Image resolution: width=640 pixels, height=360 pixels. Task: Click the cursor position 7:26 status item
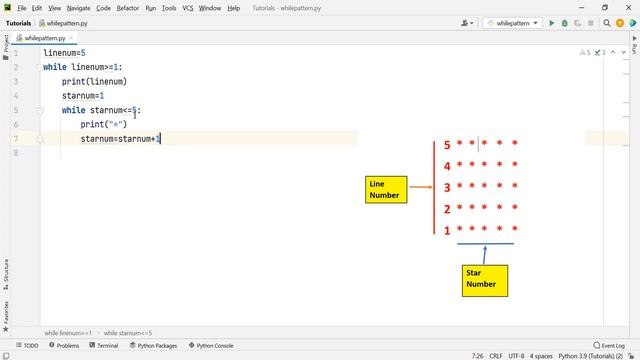coord(478,356)
